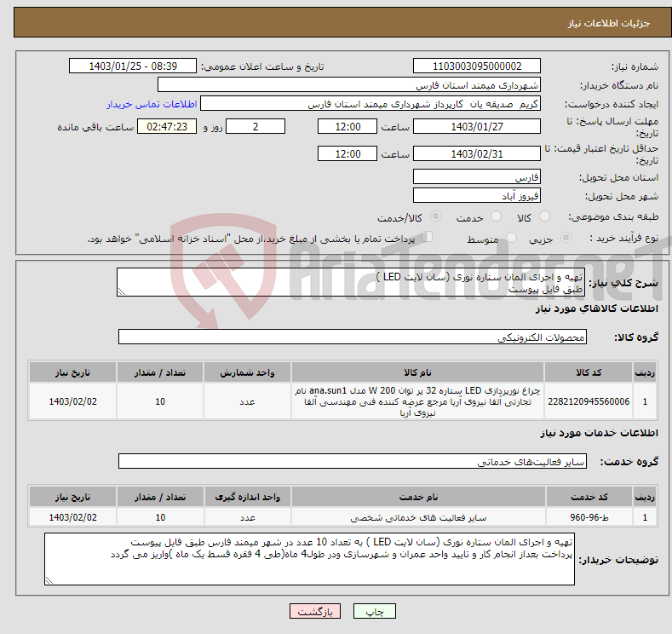Click the واحد اندازه گیری column header
This screenshot has width=672, height=634.
coord(247,497)
